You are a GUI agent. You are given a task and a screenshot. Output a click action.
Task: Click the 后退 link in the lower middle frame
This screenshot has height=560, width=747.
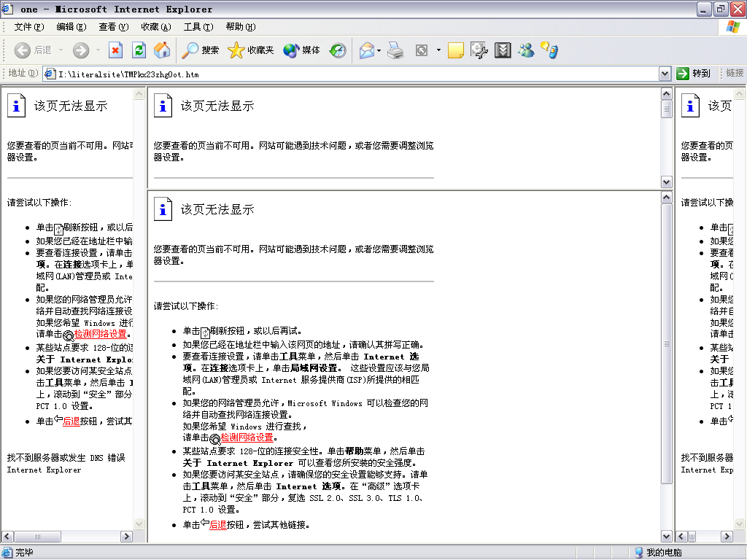(x=218, y=524)
